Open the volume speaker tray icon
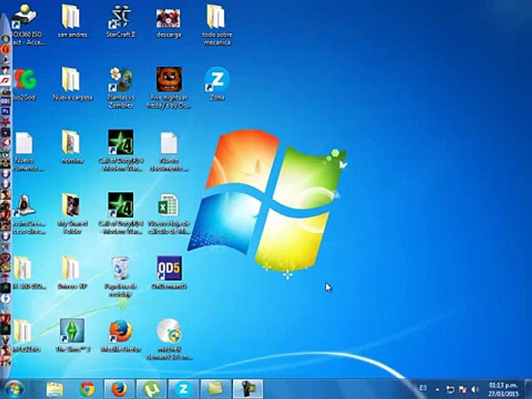The image size is (532, 399). tap(475, 390)
